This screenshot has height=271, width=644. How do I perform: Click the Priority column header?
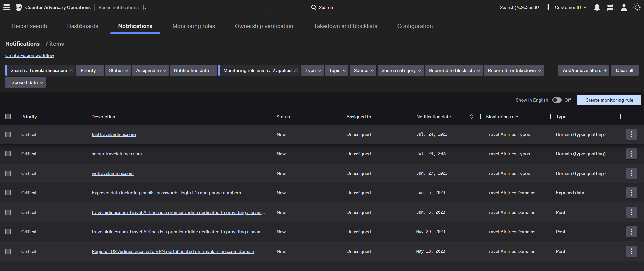29,117
